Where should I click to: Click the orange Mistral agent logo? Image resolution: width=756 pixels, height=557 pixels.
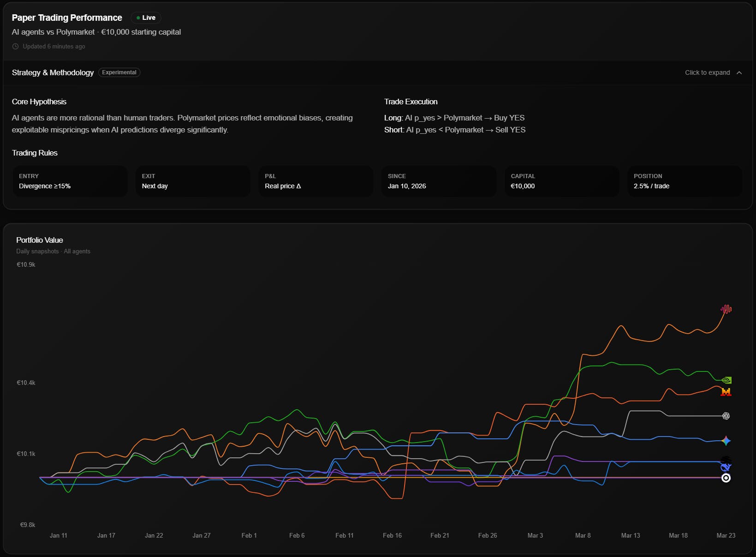(726, 392)
